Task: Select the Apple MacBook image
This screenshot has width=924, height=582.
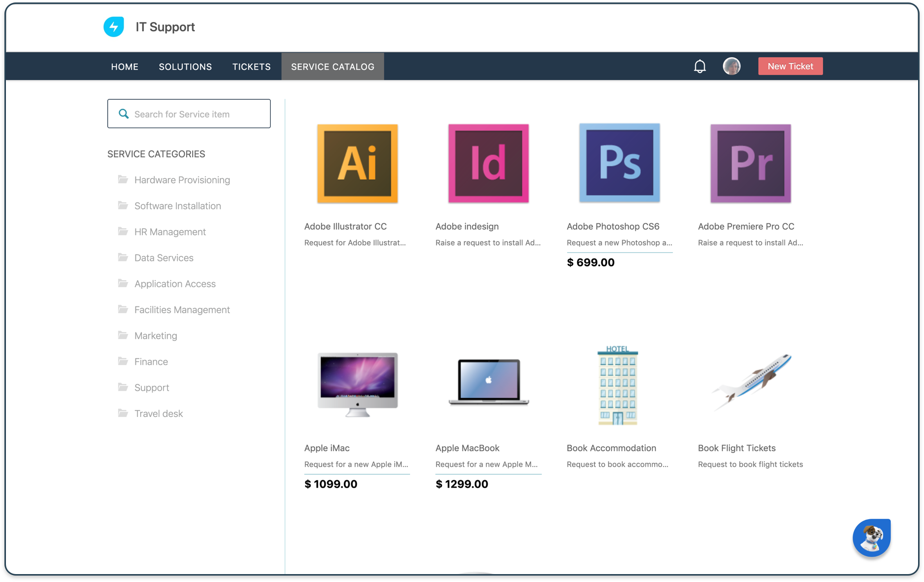Action: (x=489, y=382)
